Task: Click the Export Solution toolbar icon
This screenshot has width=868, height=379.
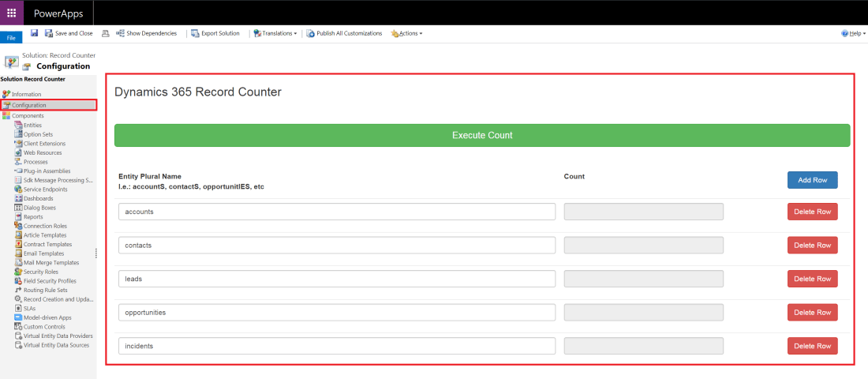Action: pyautogui.click(x=195, y=33)
